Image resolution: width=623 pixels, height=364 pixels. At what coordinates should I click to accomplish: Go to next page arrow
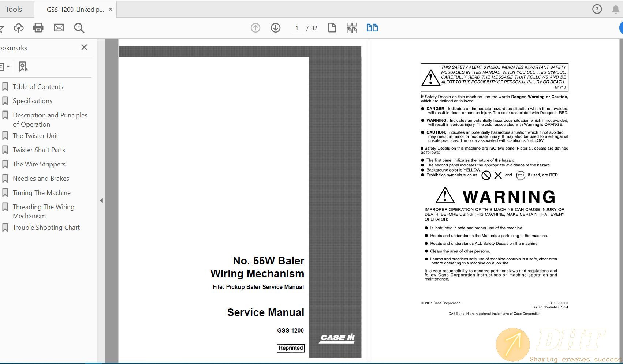coord(276,28)
